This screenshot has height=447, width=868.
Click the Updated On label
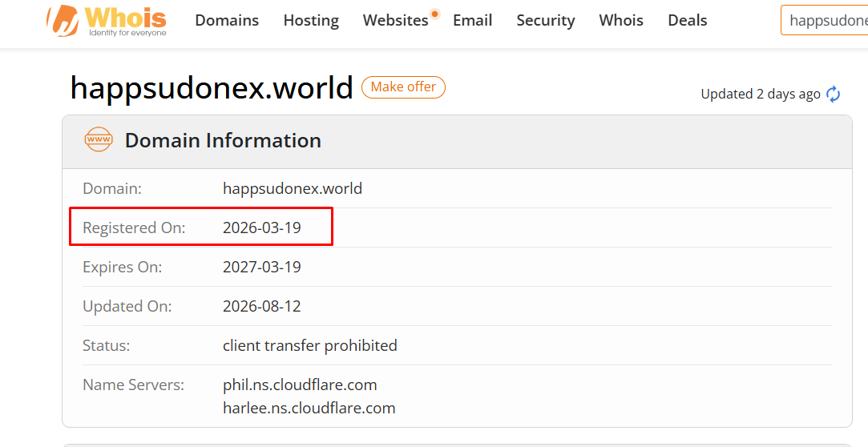127,307
